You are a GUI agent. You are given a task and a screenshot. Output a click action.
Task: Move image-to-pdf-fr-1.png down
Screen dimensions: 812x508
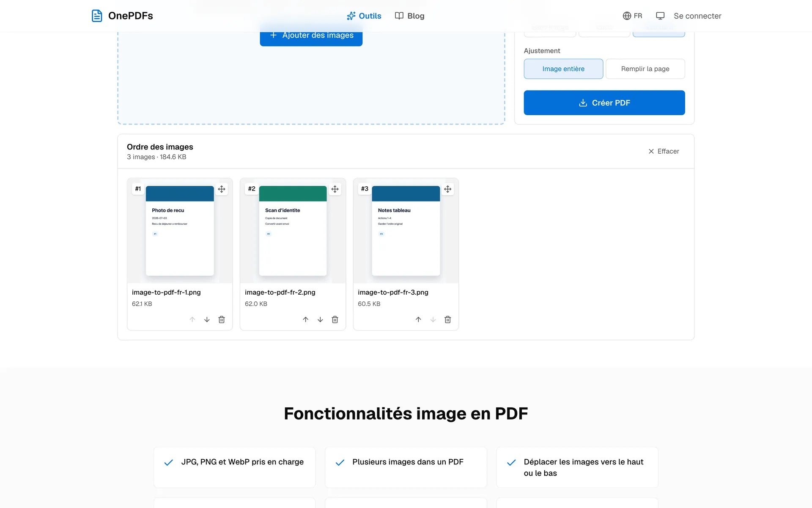point(207,320)
